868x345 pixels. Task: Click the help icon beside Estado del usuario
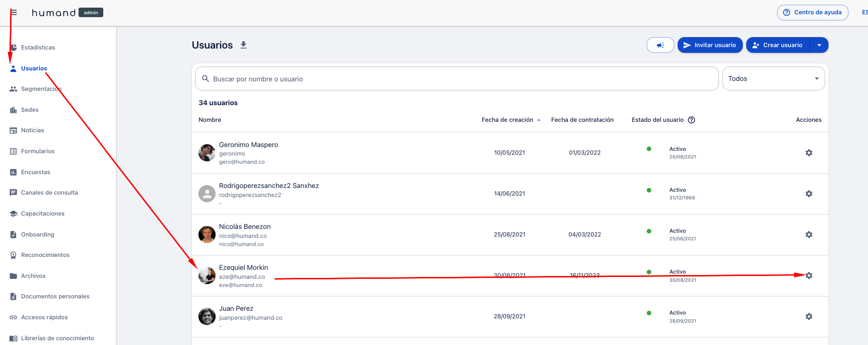click(691, 120)
